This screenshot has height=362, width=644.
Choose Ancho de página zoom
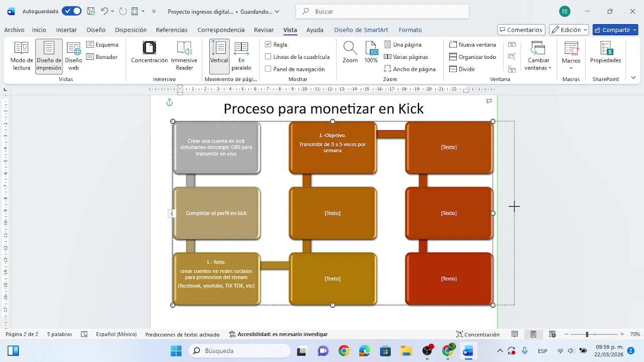click(410, 69)
